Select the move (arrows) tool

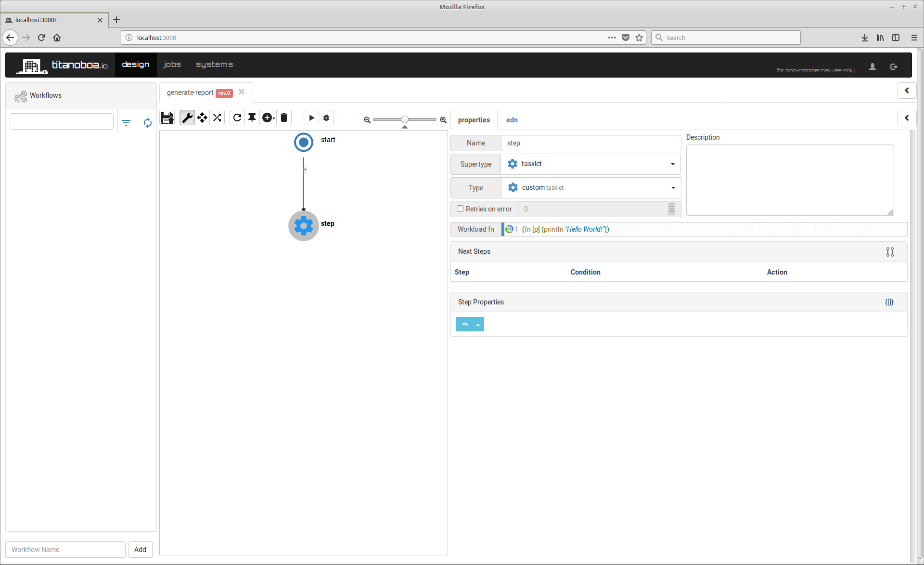click(202, 118)
